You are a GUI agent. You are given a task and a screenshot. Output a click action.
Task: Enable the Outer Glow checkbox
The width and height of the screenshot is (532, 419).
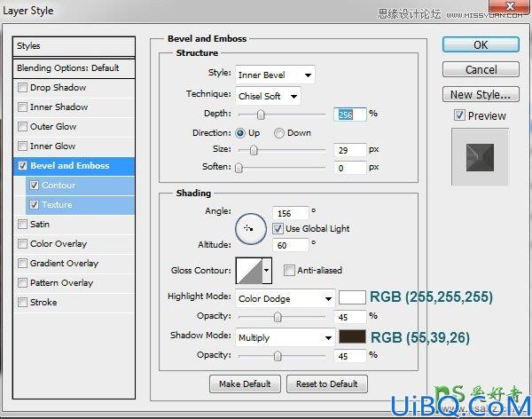pyautogui.click(x=22, y=126)
